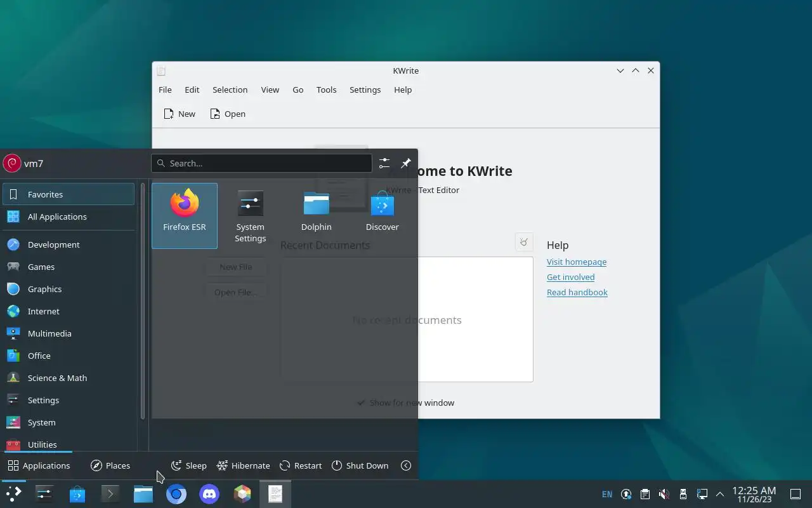Open KWrite Help menu
812x508 pixels.
403,90
